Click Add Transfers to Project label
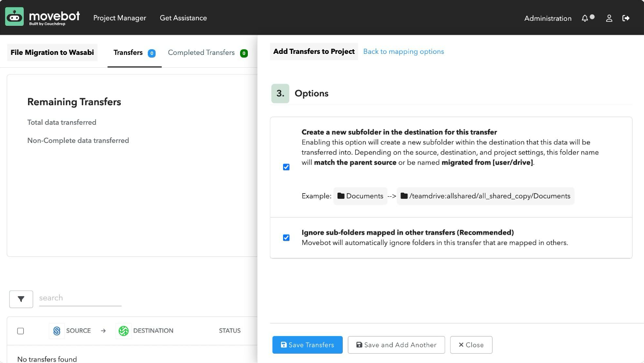The image size is (644, 363). pyautogui.click(x=314, y=52)
